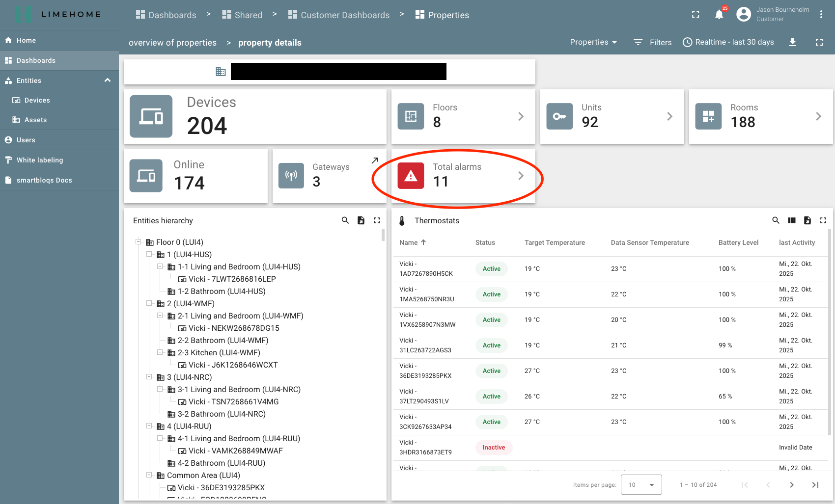Open the Properties dropdown menu
This screenshot has width=835, height=504.
pos(593,42)
